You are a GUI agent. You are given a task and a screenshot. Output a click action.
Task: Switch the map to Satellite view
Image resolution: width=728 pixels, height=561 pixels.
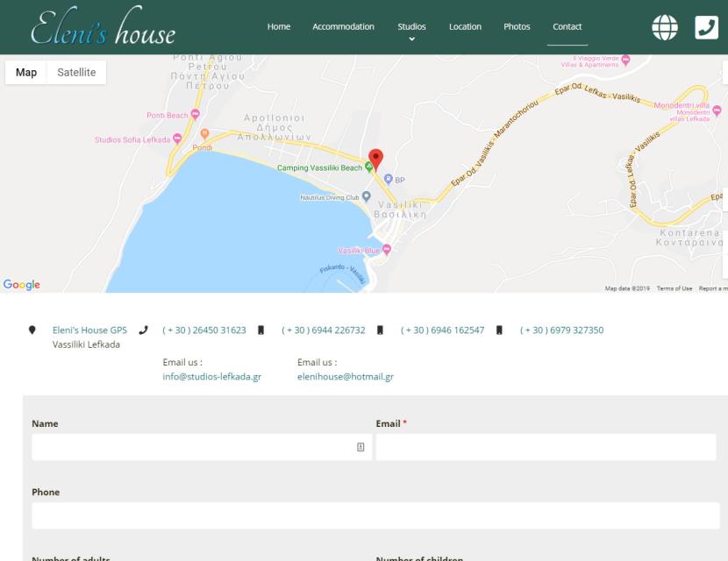tap(76, 73)
